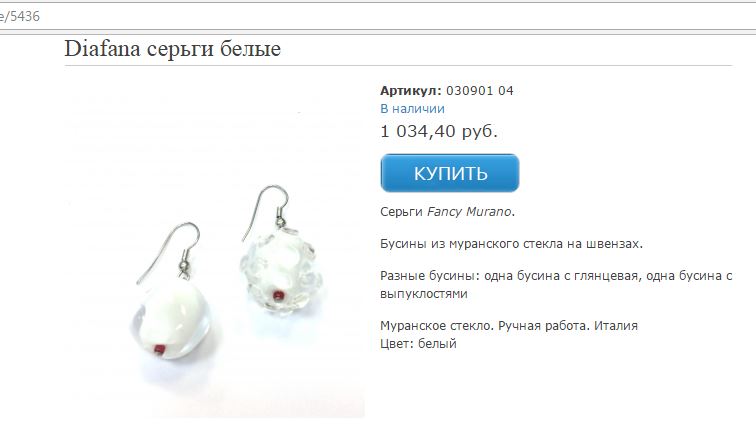Image resolution: width=756 pixels, height=432 pixels.
Task: Click the blue КУПИТЬ button
Action: (x=449, y=173)
